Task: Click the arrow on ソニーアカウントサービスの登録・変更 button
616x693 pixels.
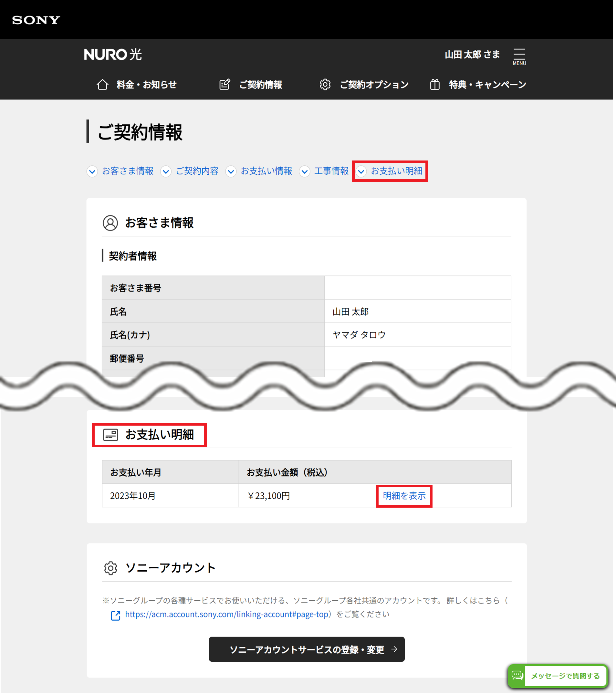Action: (394, 649)
